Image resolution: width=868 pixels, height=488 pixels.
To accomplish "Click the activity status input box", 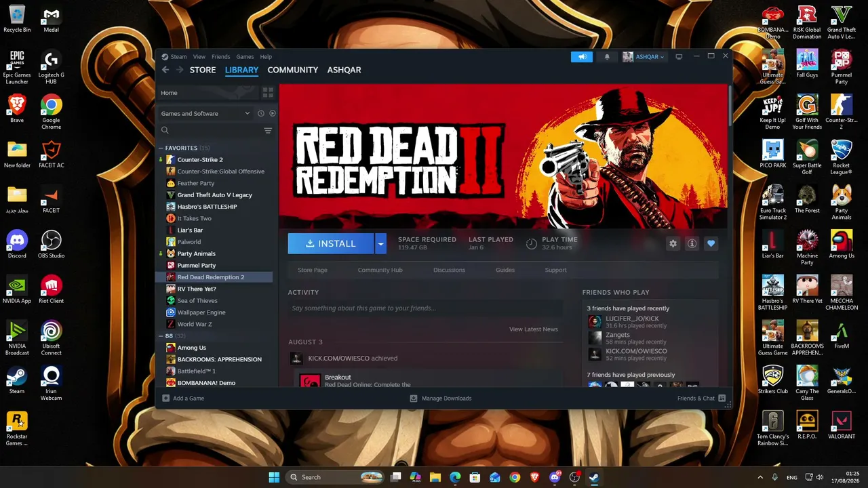I will pos(425,308).
